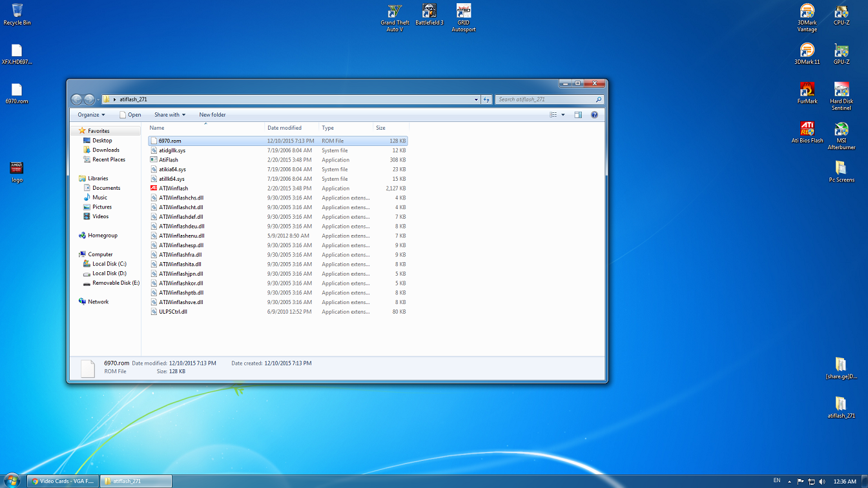Select the MSI Afterburner desktop icon
Screen dimensions: 868x488
click(841, 129)
